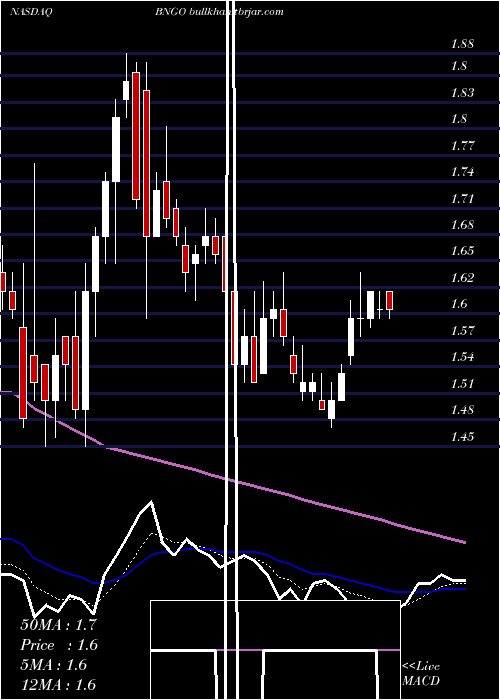
Task: Click the 12MA : 1.6 readout
Action: point(58,685)
